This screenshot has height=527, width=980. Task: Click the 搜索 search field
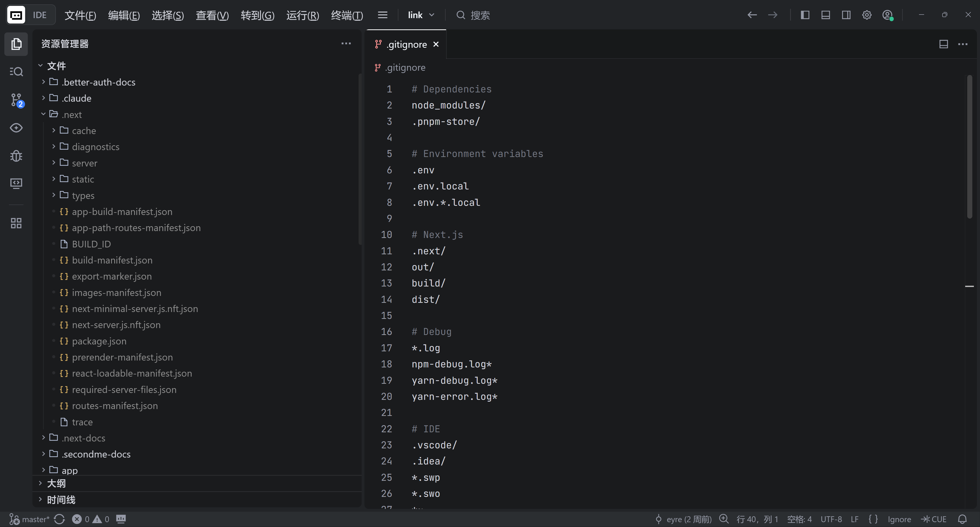480,15
